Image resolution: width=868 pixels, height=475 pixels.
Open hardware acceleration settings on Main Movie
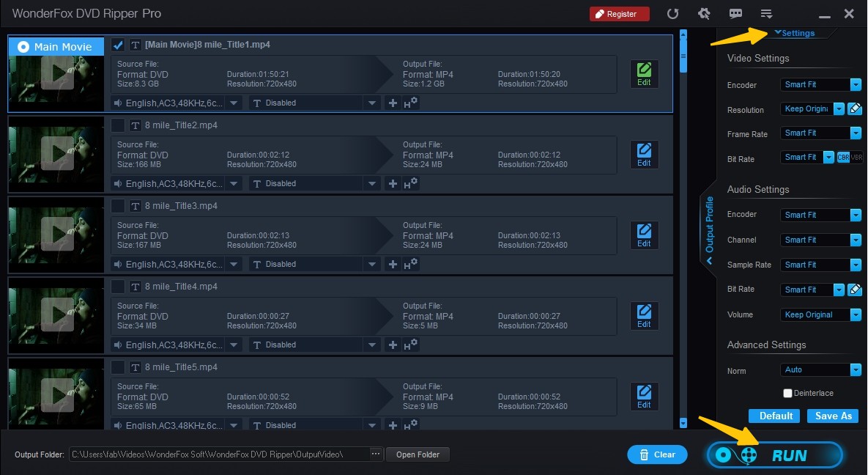coord(409,102)
